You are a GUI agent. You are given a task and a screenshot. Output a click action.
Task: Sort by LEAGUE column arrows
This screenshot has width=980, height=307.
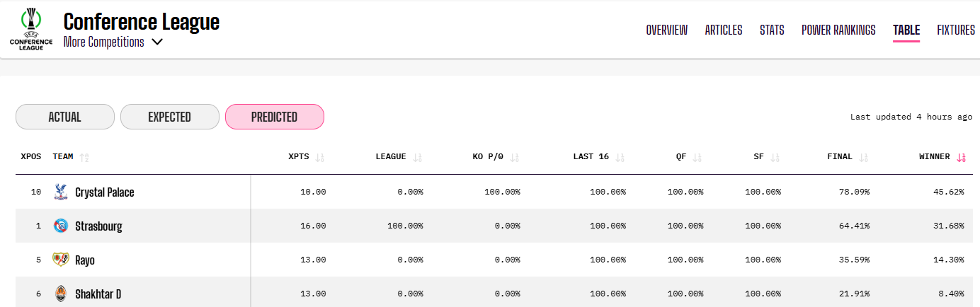click(417, 157)
